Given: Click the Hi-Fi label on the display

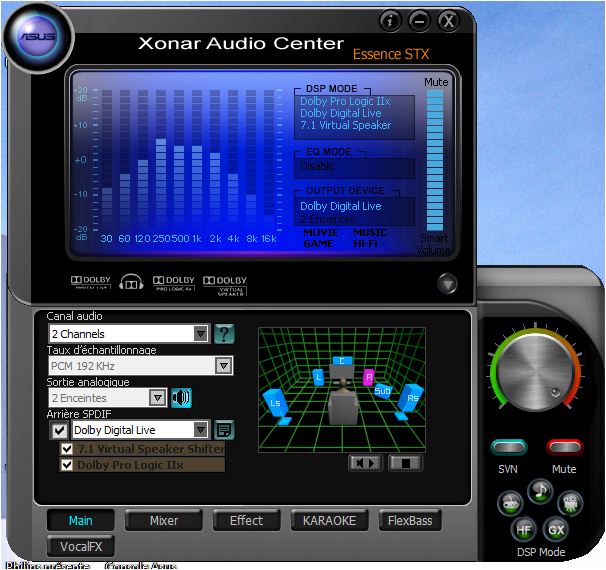Looking at the screenshot, I should coord(365,244).
